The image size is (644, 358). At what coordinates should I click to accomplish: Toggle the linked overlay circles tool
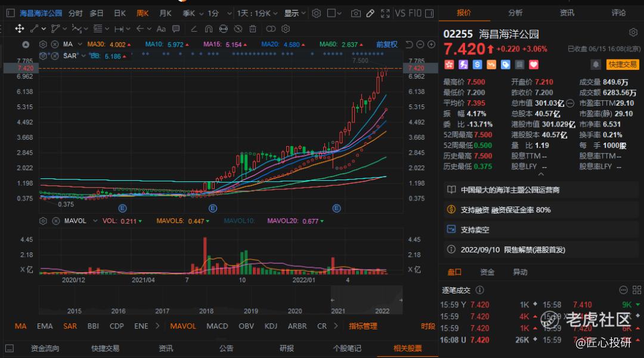pyautogui.click(x=271, y=29)
